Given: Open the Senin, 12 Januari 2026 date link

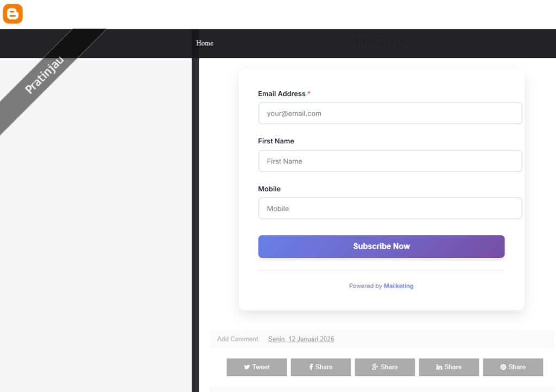Looking at the screenshot, I should point(301,339).
